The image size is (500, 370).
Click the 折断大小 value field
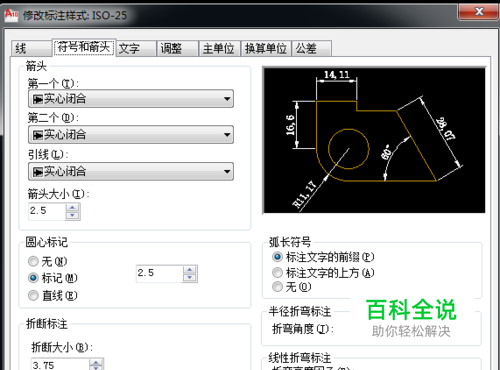click(x=60, y=365)
